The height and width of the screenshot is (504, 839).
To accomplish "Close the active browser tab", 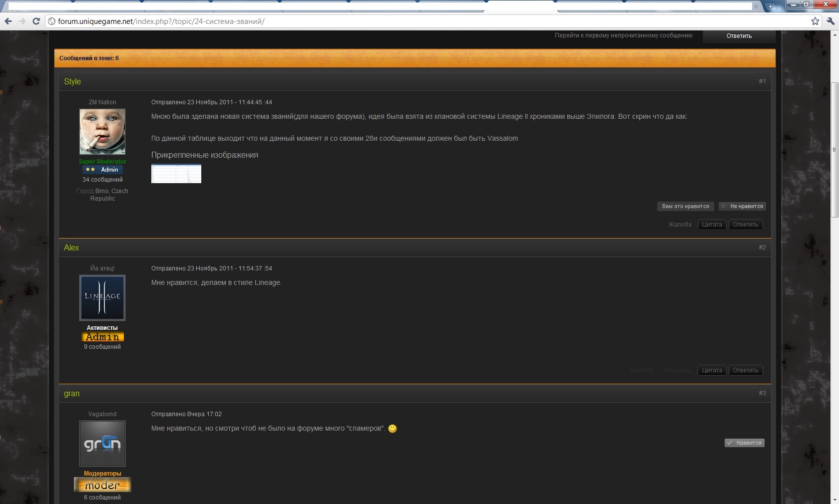I will point(757,6).
